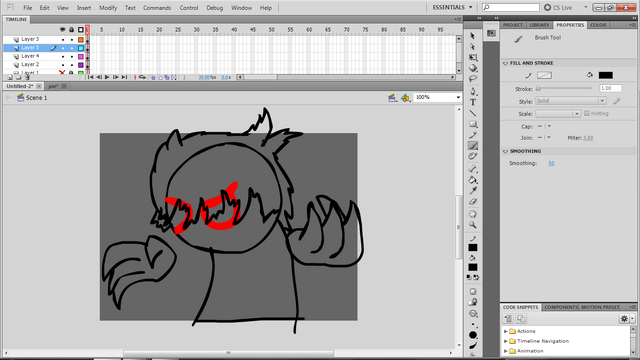Select the Eyedropper tool
This screenshot has height=360, width=640.
473,191
